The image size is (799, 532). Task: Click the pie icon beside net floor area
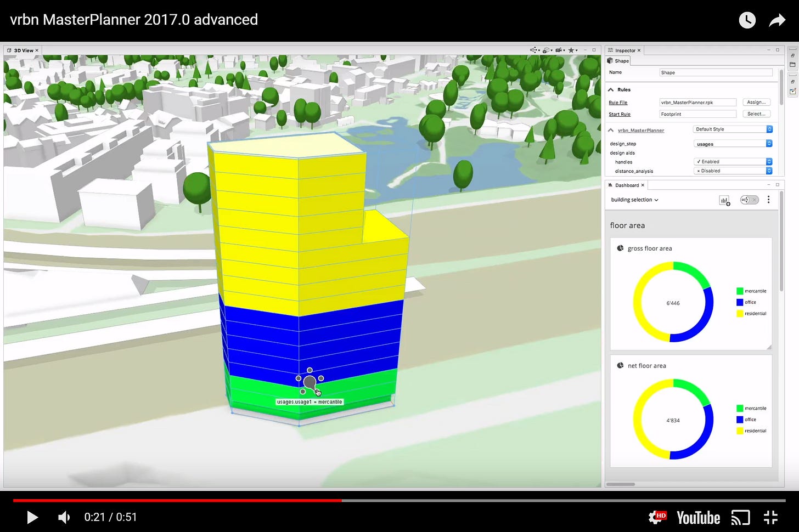[x=620, y=365]
